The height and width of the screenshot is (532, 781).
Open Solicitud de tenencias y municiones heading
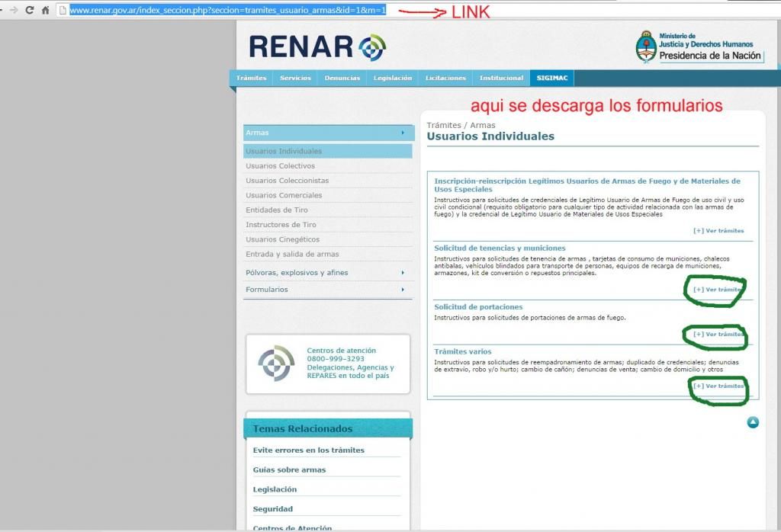tap(500, 248)
